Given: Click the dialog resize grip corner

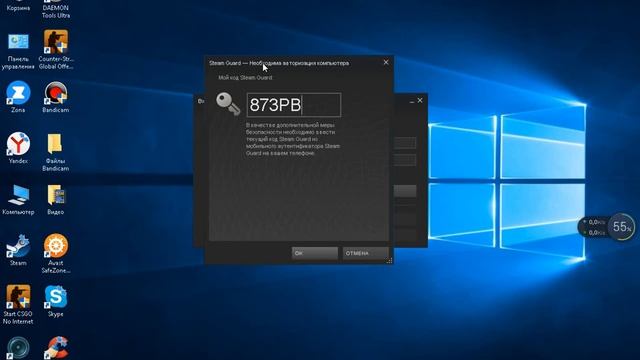Looking at the screenshot, I should pyautogui.click(x=389, y=260).
